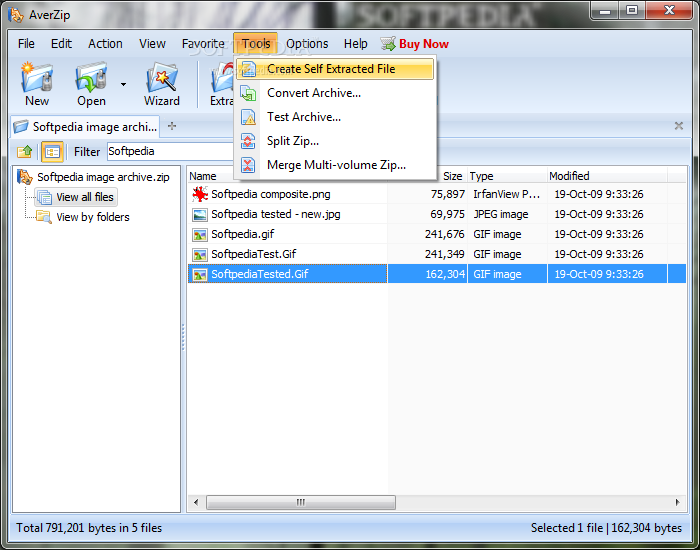The height and width of the screenshot is (550, 700).
Task: Select file SoftpediaTested.Gif
Action: [259, 275]
